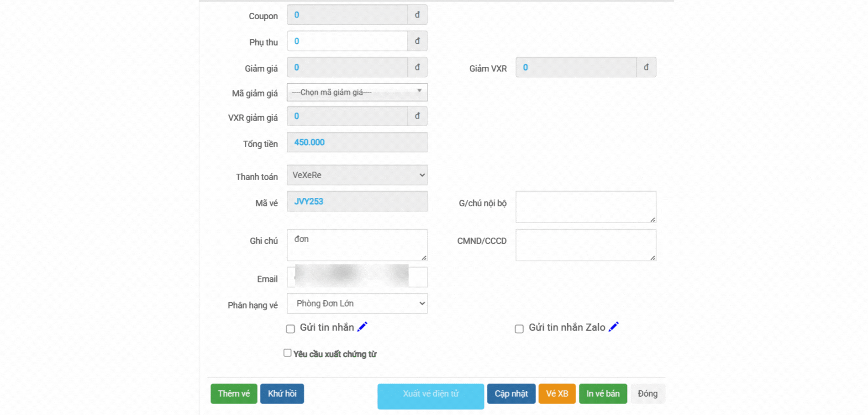Click the pencil icon beside Gửi tin nhắn

pos(362,327)
